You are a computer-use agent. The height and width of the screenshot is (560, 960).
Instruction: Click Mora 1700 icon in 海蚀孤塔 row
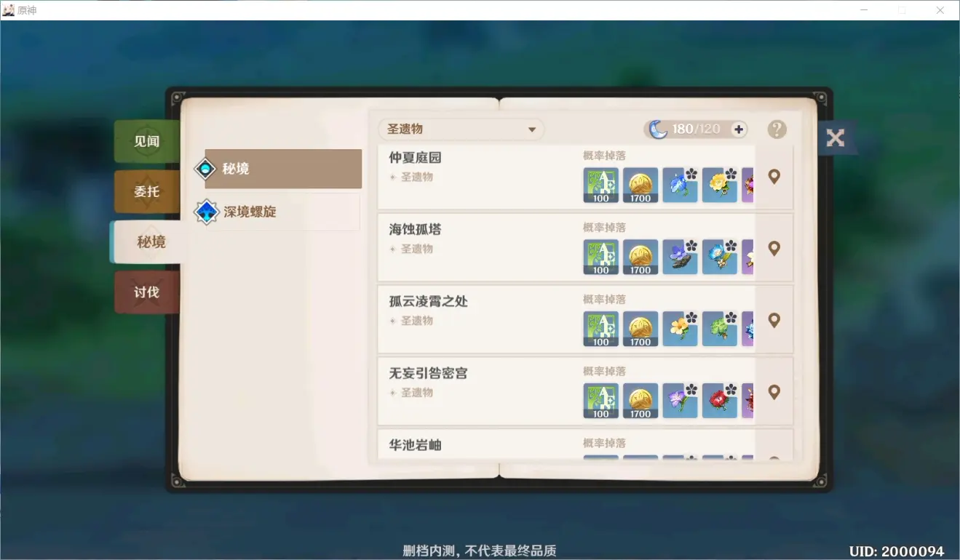click(x=640, y=257)
